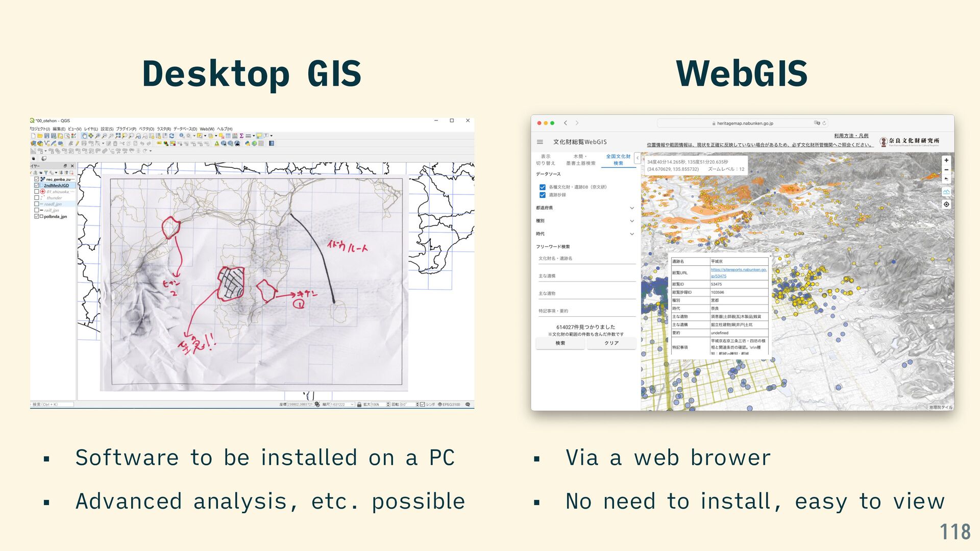Click the 文化財名・遺跡名 input field
The width and height of the screenshot is (980, 551).
[586, 259]
